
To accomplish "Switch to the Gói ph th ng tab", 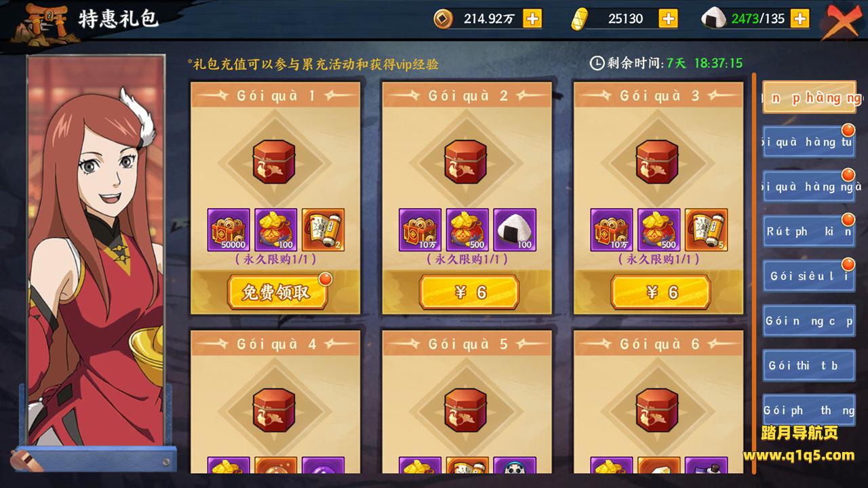I will coord(809,411).
